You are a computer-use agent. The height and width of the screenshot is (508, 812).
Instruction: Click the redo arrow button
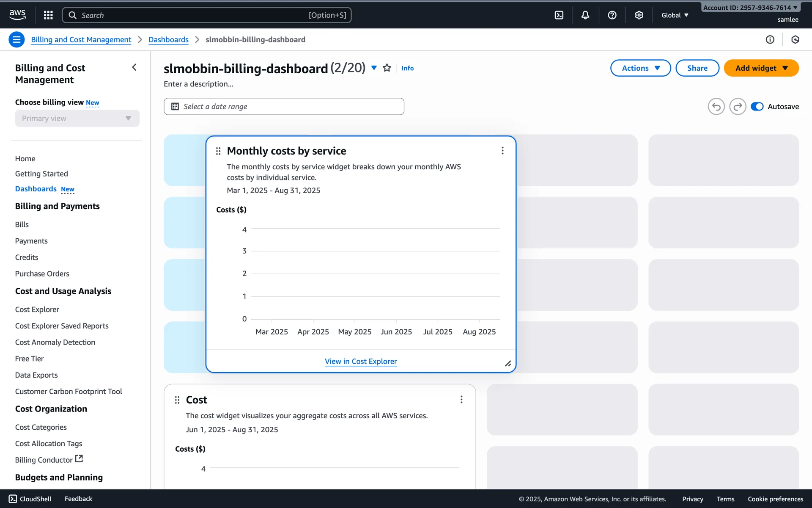pyautogui.click(x=738, y=107)
